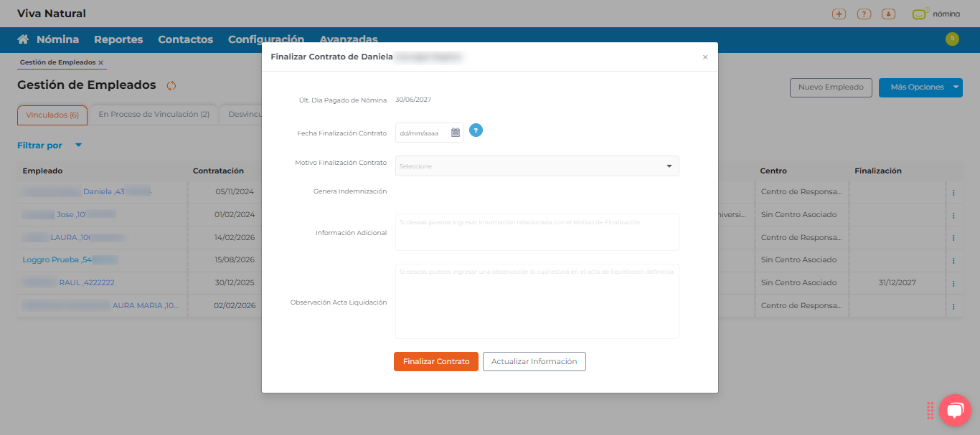The width and height of the screenshot is (980, 435).
Task: Open the question mark help icon in header
Action: (x=864, y=14)
